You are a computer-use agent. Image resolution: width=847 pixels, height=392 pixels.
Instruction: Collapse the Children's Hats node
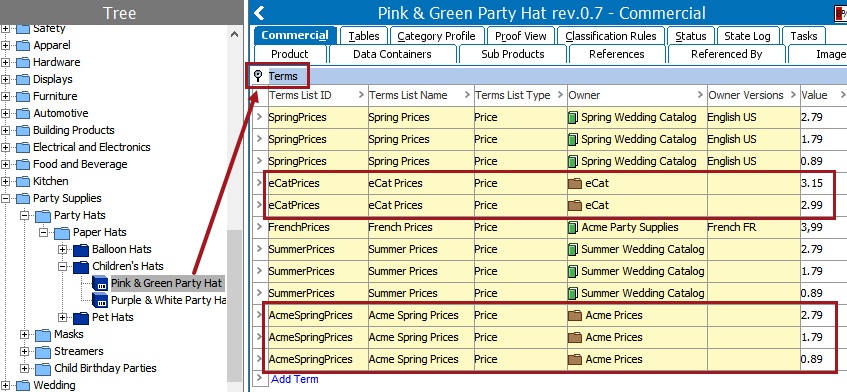(63, 267)
